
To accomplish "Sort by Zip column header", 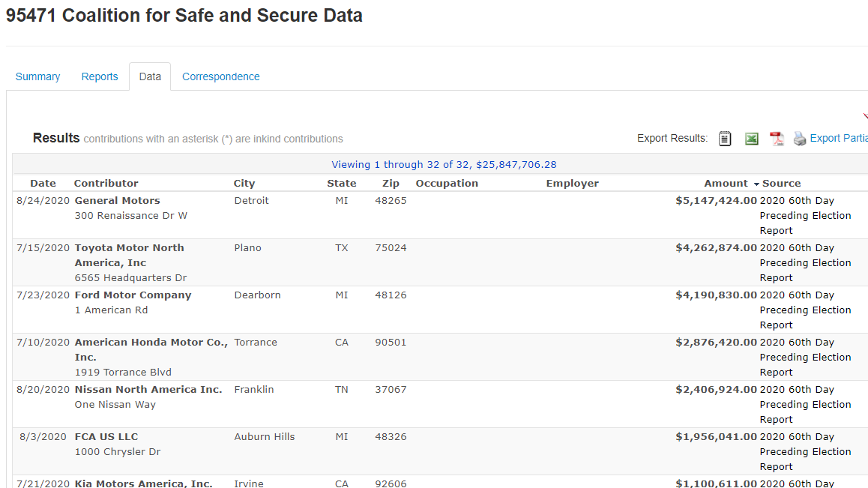I will [391, 184].
